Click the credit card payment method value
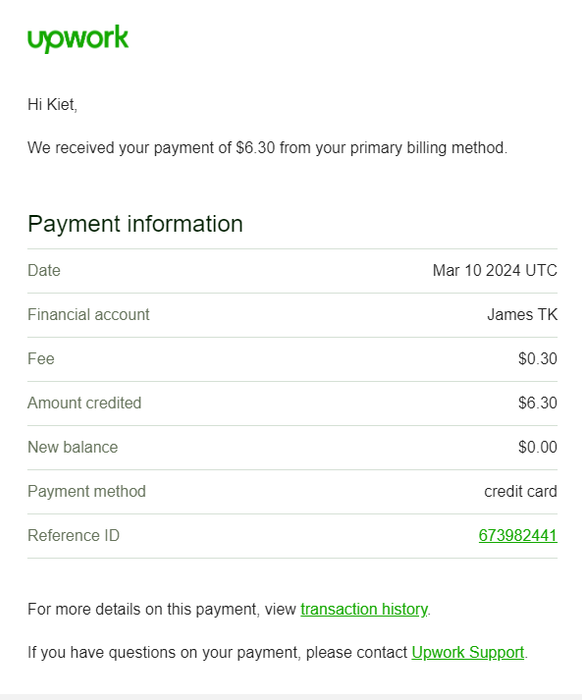Image resolution: width=582 pixels, height=700 pixels. point(520,491)
